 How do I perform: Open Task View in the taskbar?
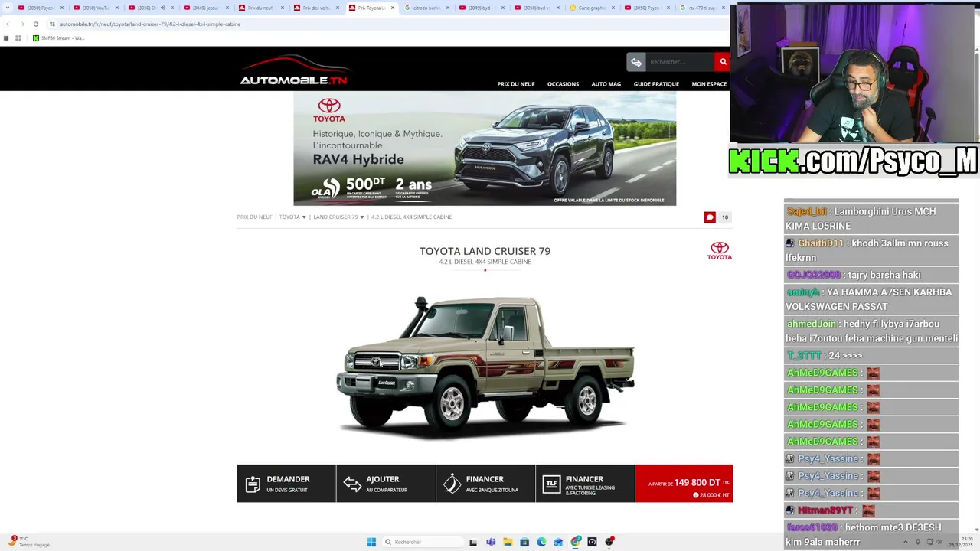[473, 542]
